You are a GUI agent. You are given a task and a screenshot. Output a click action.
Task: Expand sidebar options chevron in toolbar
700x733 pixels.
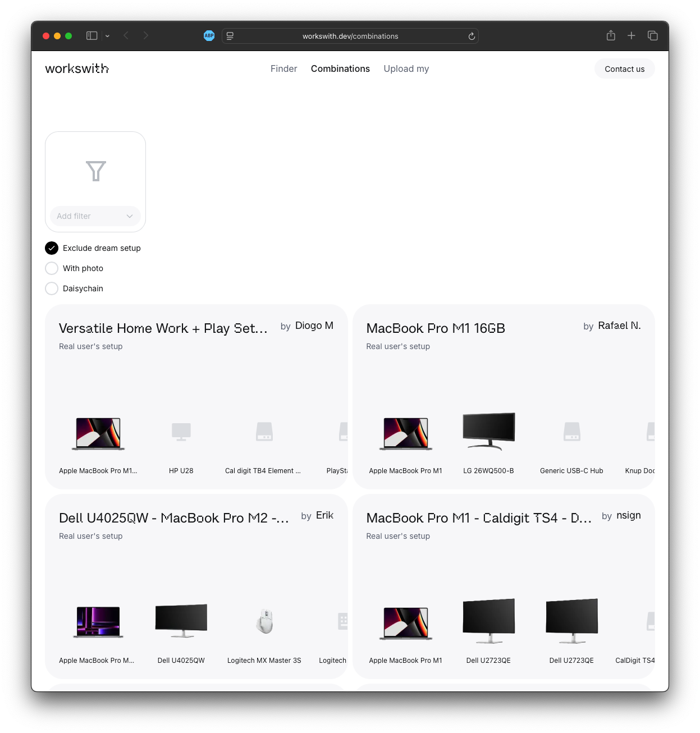pyautogui.click(x=107, y=36)
